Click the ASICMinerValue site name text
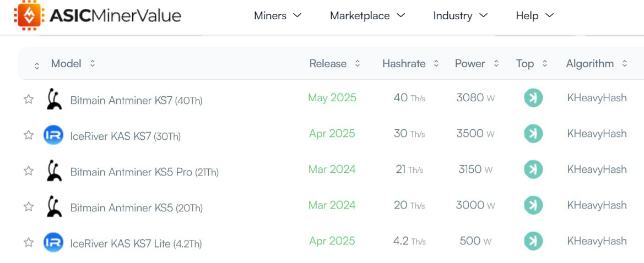644x263 pixels. [x=115, y=15]
